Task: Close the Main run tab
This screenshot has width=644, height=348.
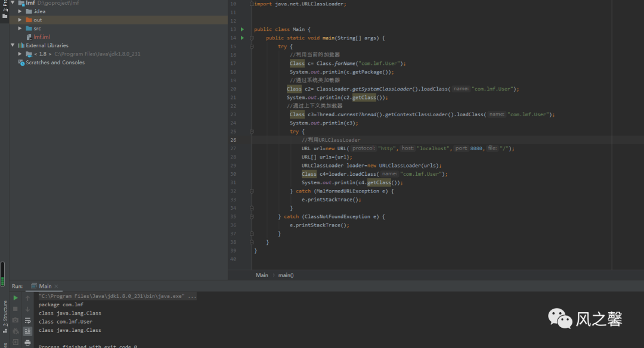Action: pos(56,286)
